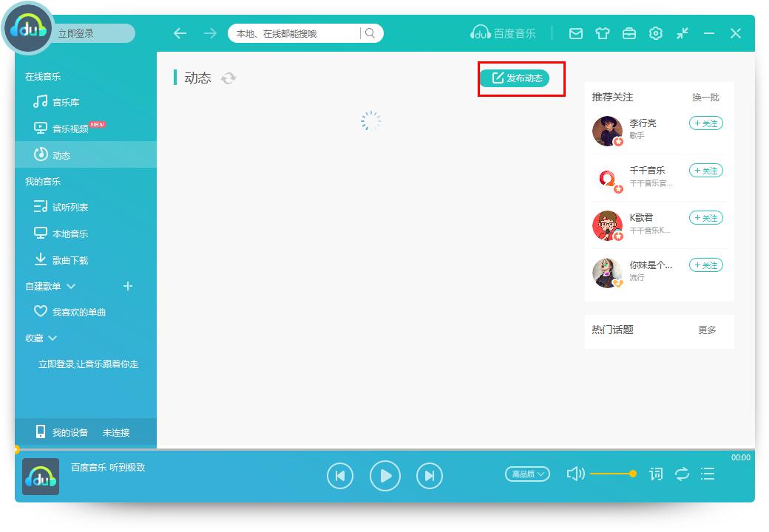
Task: Click the 发布动态 publish button
Action: [521, 78]
